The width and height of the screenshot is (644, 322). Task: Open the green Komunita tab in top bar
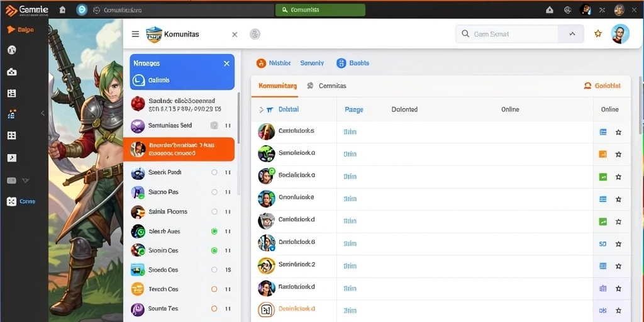tap(320, 10)
